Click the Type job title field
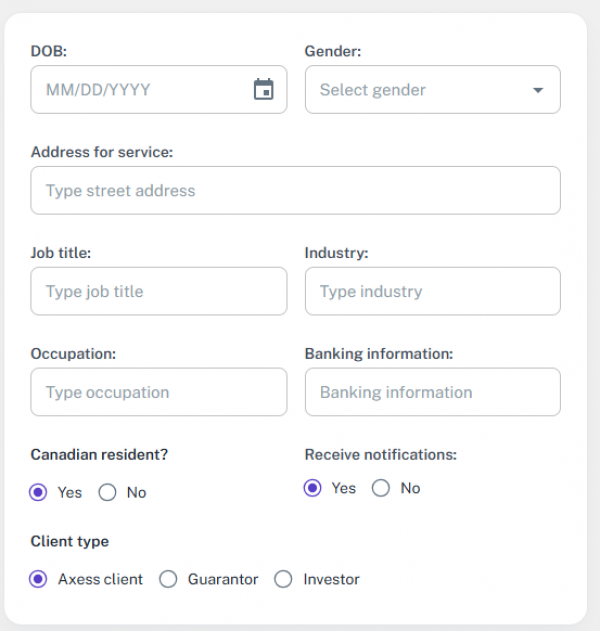 point(158,292)
